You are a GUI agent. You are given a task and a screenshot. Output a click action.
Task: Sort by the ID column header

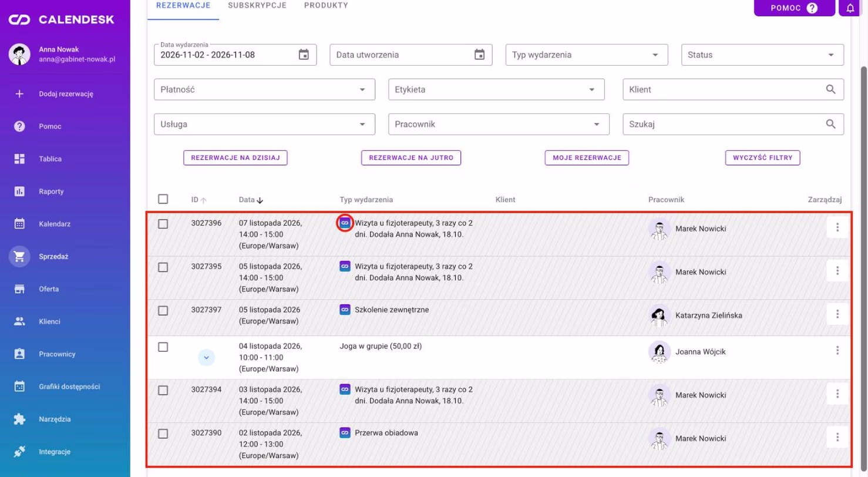199,200
